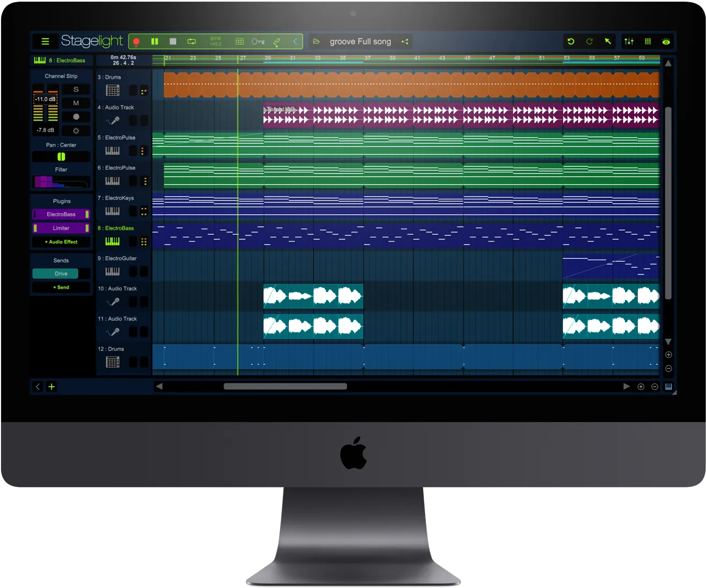Click the microphone icon on track 11 : Audio Track
This screenshot has height=588, width=706.
113,332
